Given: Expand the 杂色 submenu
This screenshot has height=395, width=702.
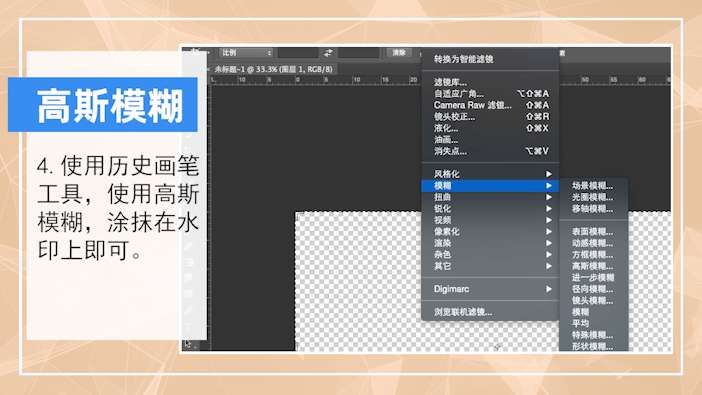Looking at the screenshot, I should tap(490, 254).
